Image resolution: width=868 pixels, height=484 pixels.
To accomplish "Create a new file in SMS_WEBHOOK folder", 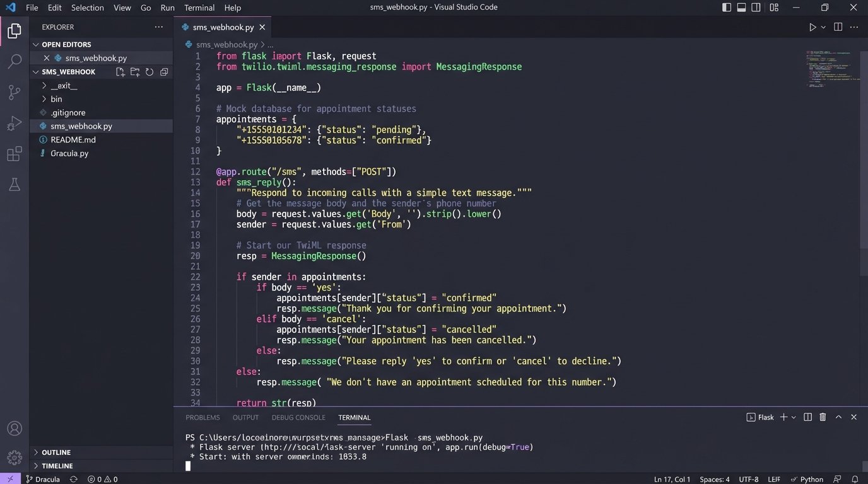I will point(120,72).
